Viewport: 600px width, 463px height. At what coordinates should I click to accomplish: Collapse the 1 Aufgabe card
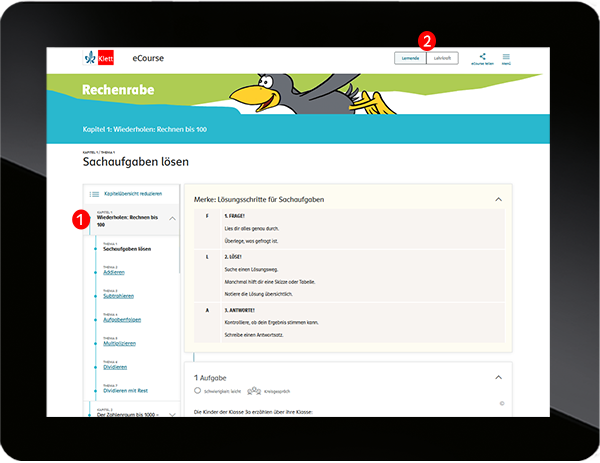click(x=498, y=378)
